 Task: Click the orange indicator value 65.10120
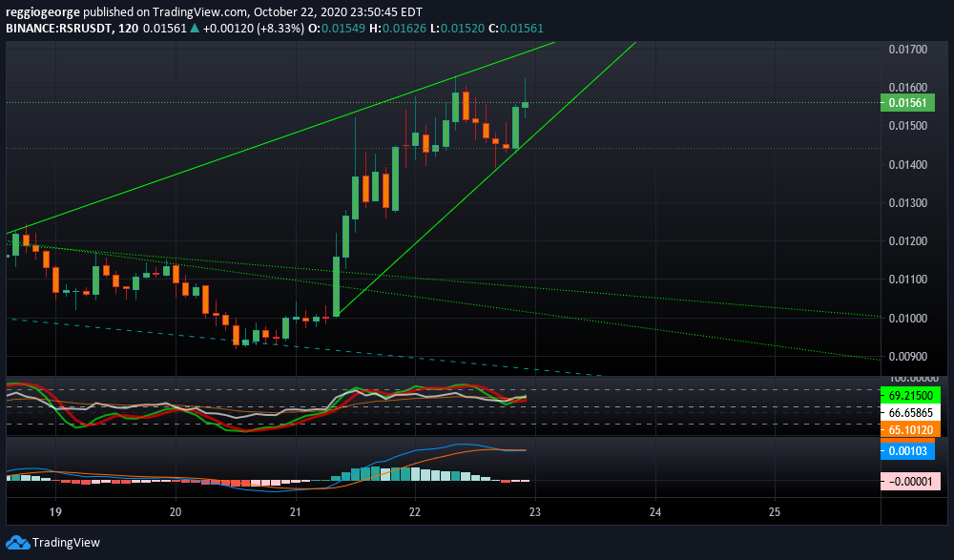click(x=910, y=429)
